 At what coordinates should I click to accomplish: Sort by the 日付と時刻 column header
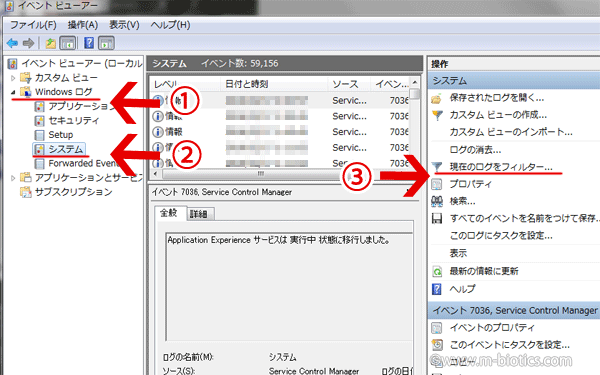pos(274,84)
